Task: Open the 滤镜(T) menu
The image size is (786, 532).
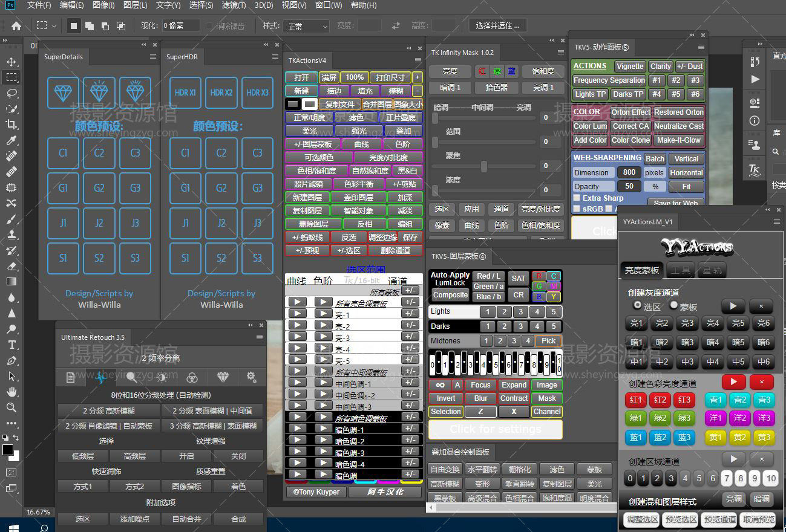Action: 234,5
